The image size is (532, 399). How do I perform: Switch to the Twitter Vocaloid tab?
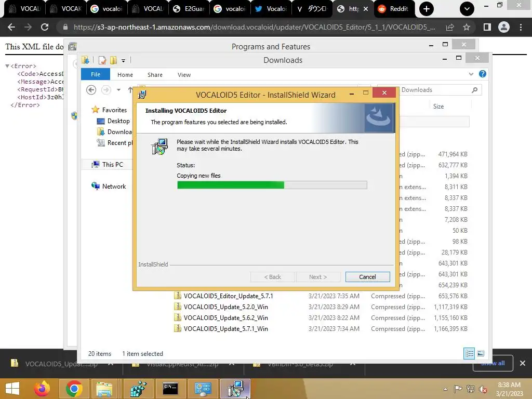[x=271, y=9]
